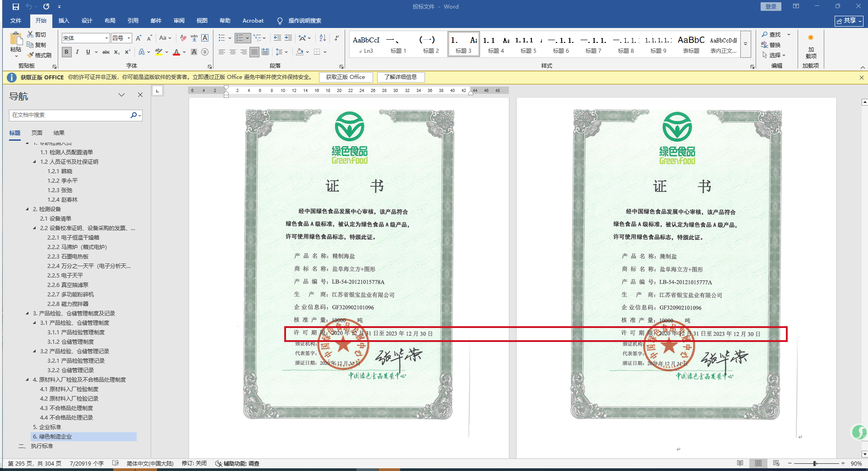Toggle the bulleted list button
Screen dimensions: 868x471
point(222,38)
